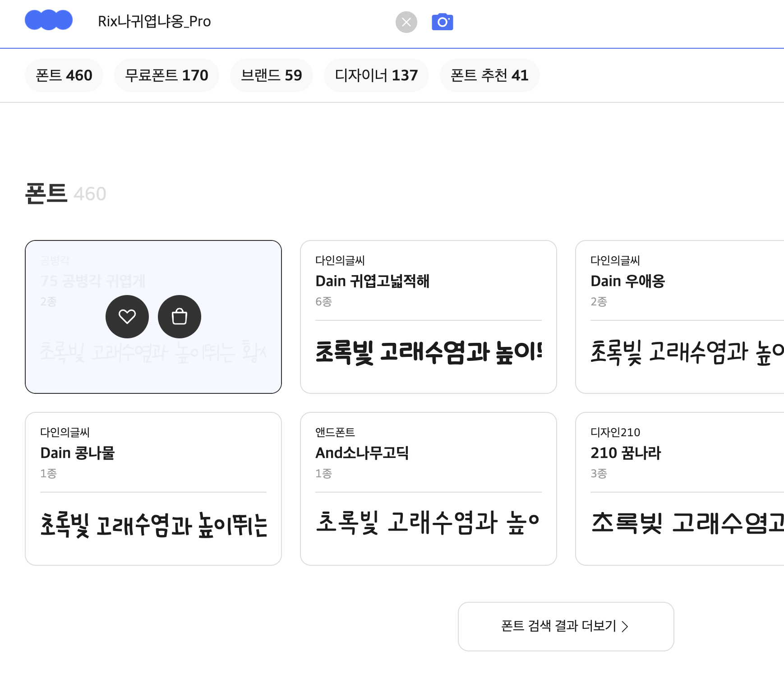Open the And소나무고딕 font card
Viewport: 784px width, 683px height.
[x=429, y=489]
